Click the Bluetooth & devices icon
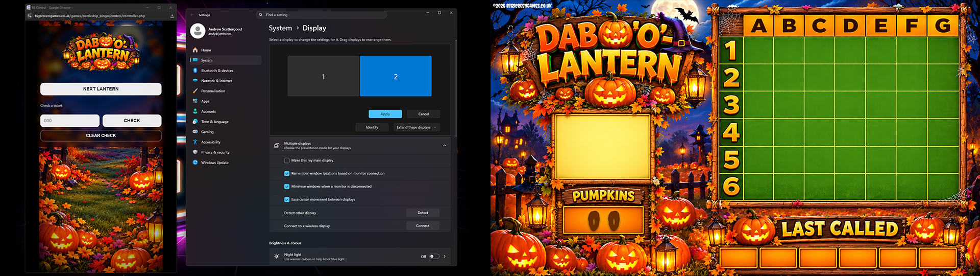 click(x=195, y=71)
